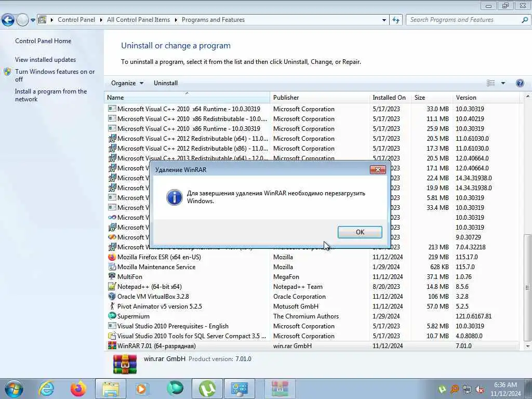Switch to Control Panel taskbar button

click(240, 389)
